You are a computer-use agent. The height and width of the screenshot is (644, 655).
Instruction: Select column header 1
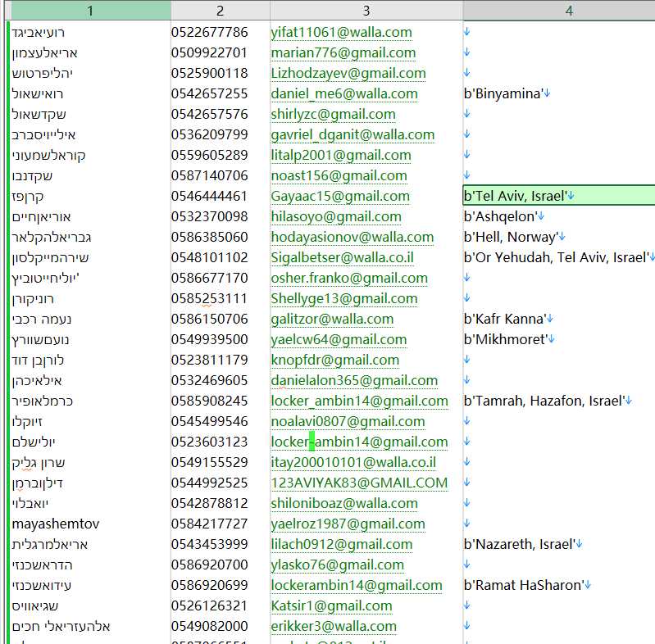tap(91, 11)
